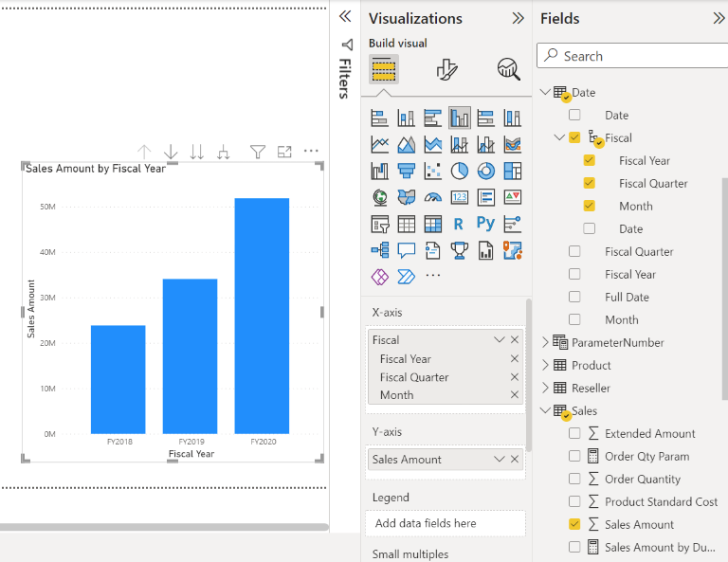Viewport: 728px width, 562px height.
Task: Add an R script visual
Action: tap(459, 225)
